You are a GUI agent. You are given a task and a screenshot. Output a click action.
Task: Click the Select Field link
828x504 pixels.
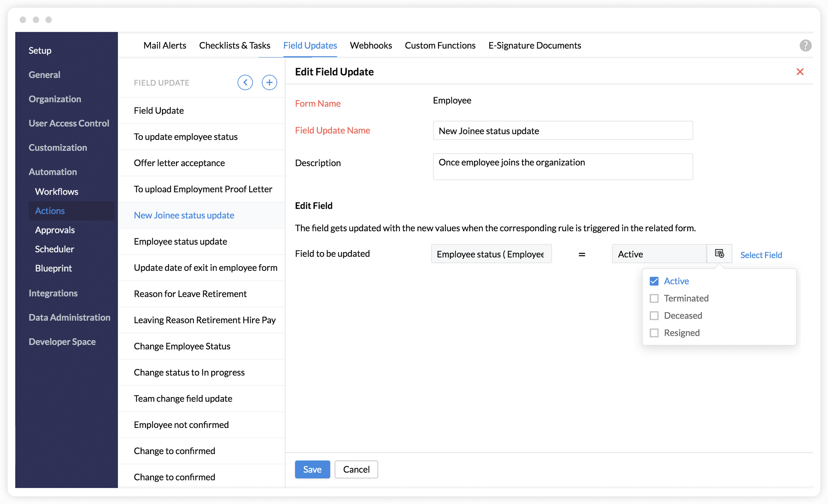pos(761,255)
